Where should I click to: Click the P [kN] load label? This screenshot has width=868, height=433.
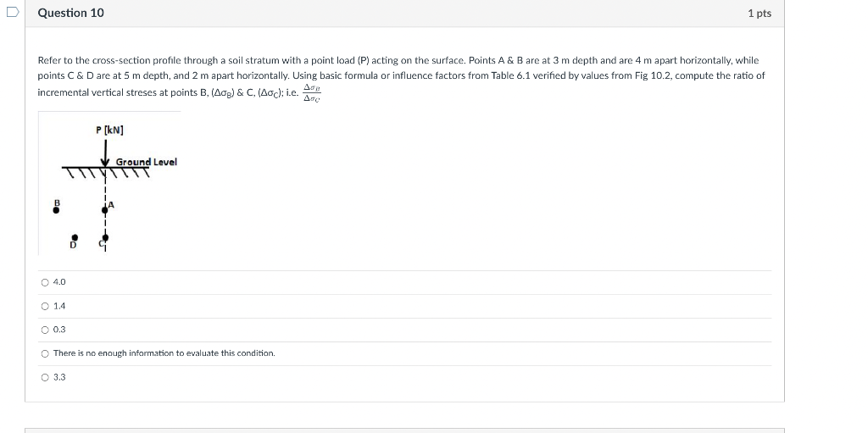point(109,130)
